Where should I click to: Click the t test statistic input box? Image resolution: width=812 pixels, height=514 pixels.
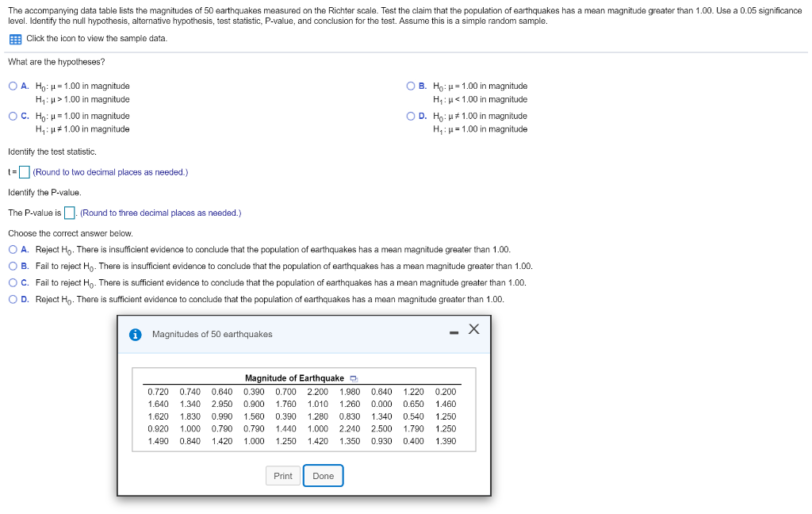[x=23, y=171]
